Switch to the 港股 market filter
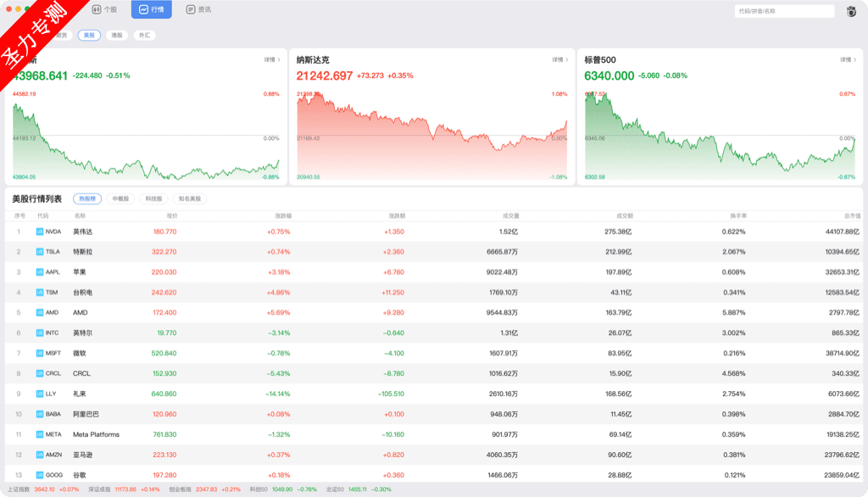868x497 pixels. pos(117,36)
